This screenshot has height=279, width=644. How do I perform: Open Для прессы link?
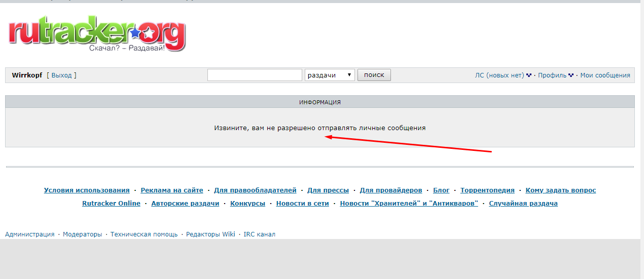328,190
